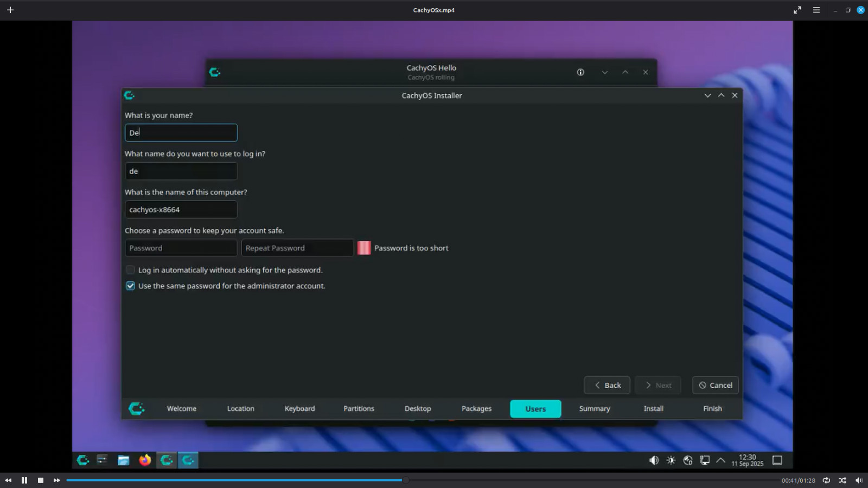This screenshot has width=868, height=488.
Task: Open About info in CachyOS Hello
Action: [x=580, y=72]
